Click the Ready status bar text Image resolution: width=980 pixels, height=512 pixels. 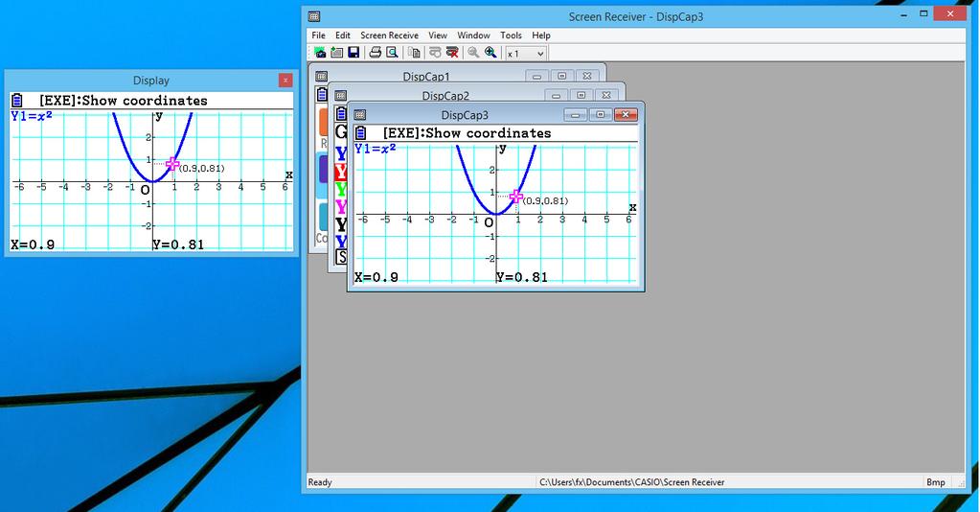(x=320, y=482)
